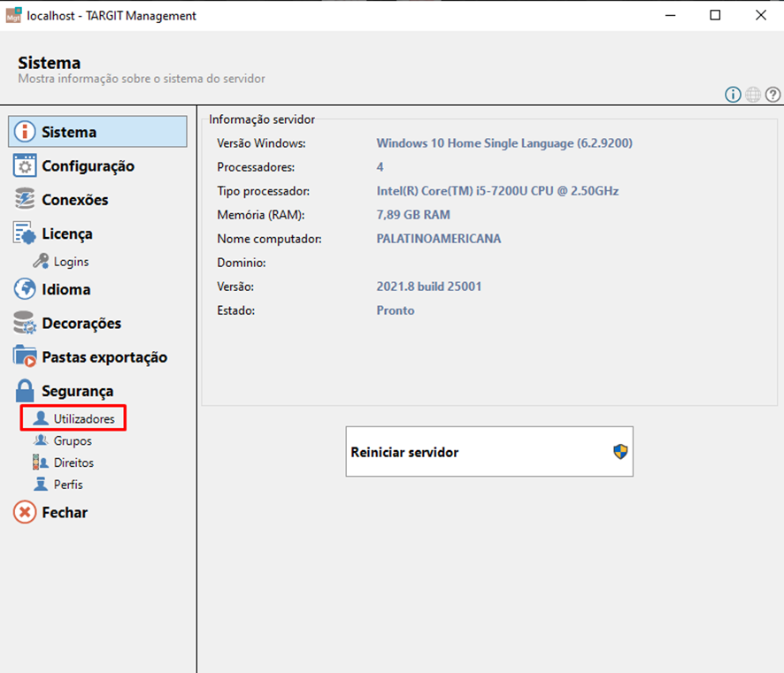Click the Dominio label
Viewport: 784px width, 673px height.
coord(242,263)
